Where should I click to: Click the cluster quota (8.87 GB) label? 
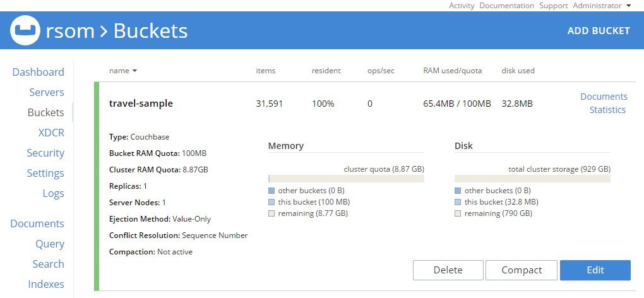pos(384,169)
